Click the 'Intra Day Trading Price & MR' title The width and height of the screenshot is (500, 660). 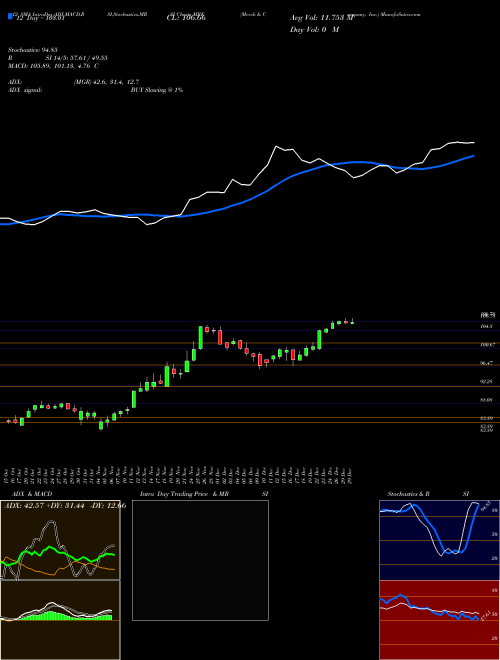point(184,494)
